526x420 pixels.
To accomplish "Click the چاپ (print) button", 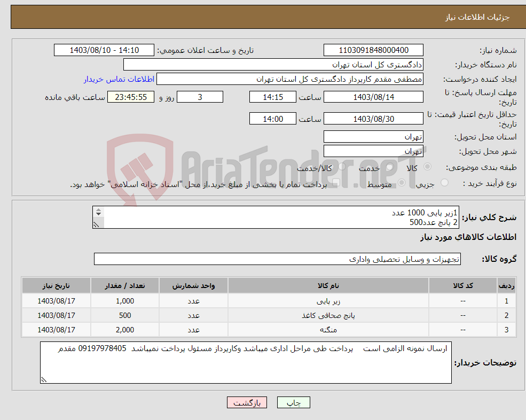I will [x=294, y=402].
